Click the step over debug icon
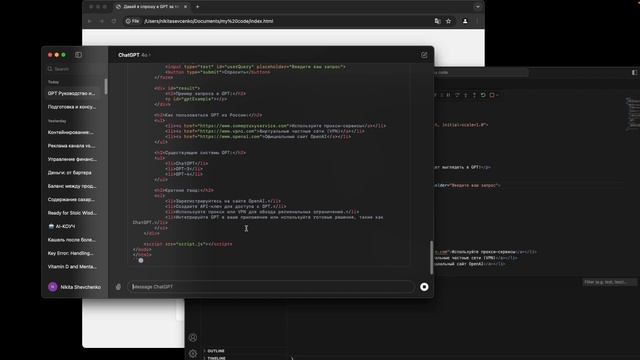 457,95
